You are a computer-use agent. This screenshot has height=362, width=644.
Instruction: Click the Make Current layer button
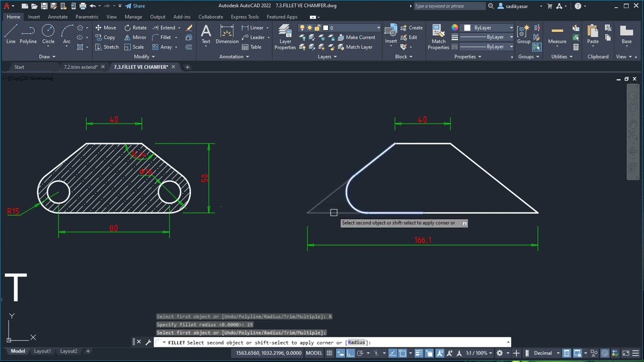point(356,37)
